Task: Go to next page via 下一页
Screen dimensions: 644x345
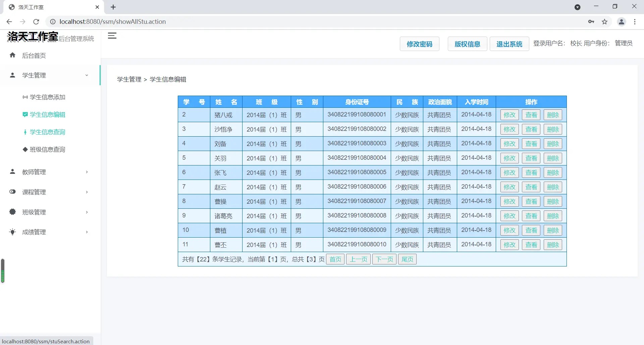Action: [384, 259]
